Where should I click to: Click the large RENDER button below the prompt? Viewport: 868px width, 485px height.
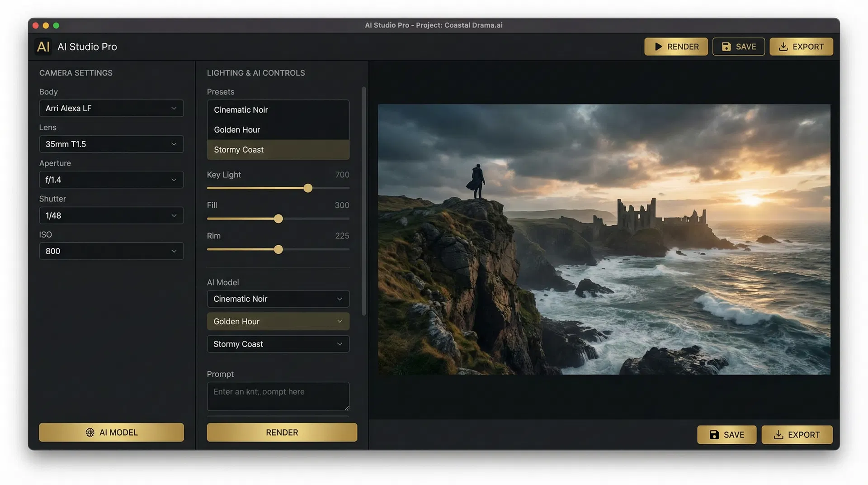pyautogui.click(x=281, y=432)
